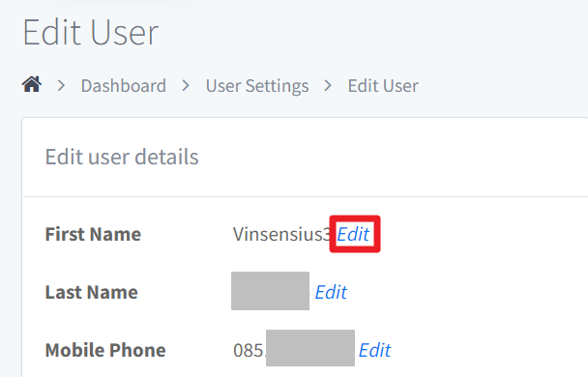Screen dimensions: 588x377
Task: Click chevron right after the home icon
Action: pos(61,86)
